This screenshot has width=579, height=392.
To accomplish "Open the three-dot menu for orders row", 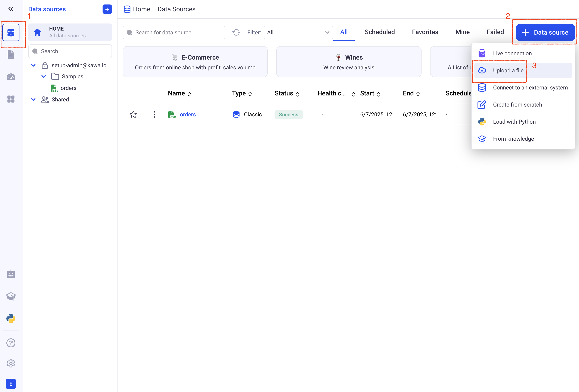I will [x=154, y=115].
